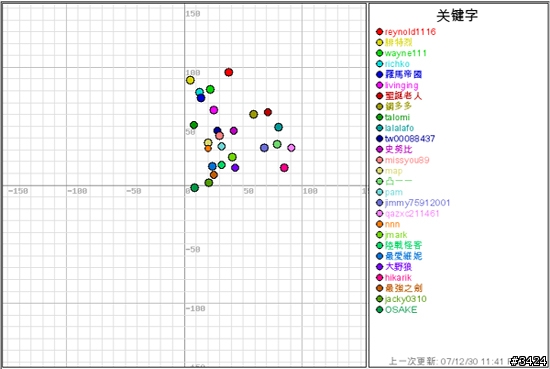Click the 关键字 legend title
This screenshot has height=369, width=550.
[x=457, y=15]
